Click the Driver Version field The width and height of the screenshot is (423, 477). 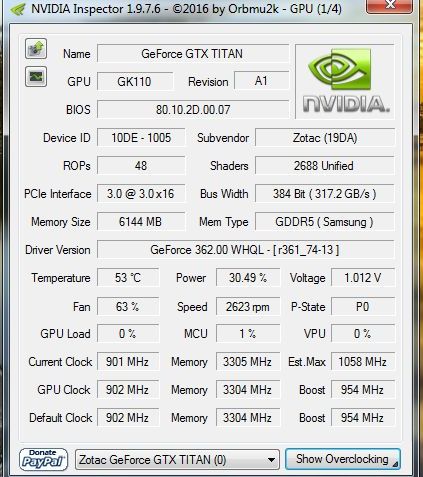(x=246, y=250)
